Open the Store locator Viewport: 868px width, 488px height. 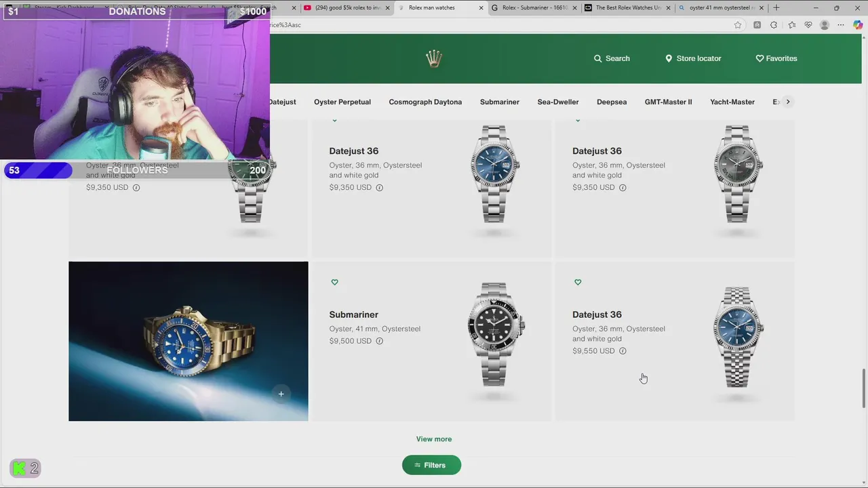[x=693, y=58]
